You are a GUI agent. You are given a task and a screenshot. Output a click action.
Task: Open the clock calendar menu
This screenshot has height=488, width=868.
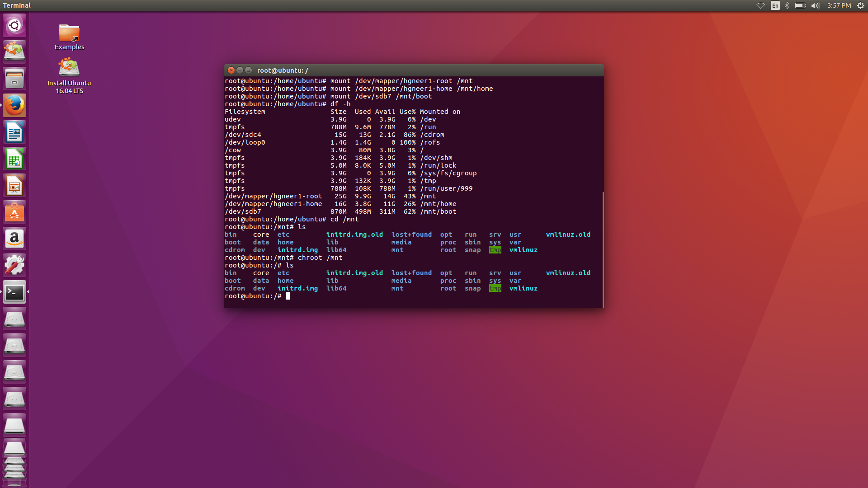[839, 5]
